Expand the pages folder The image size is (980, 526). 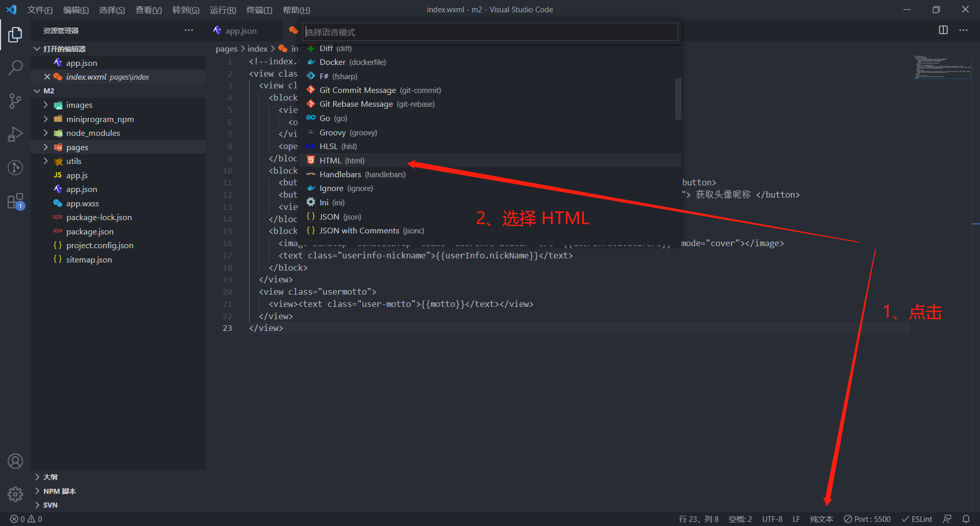click(118, 147)
